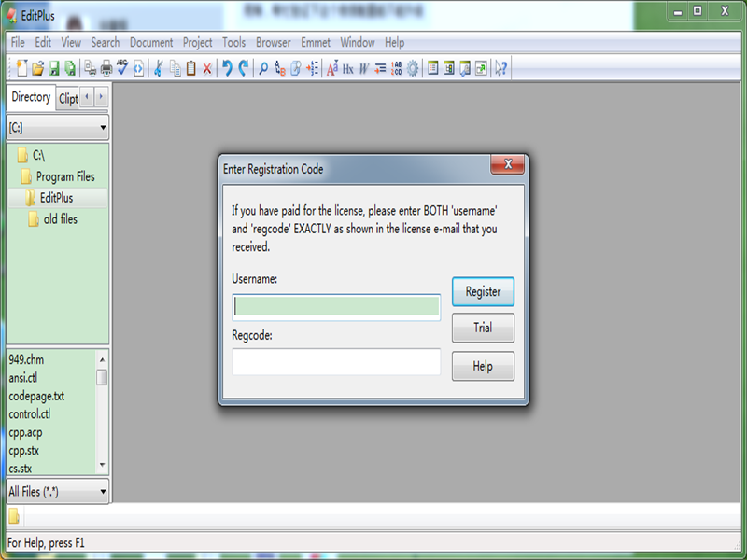The width and height of the screenshot is (747, 560).
Task: Select file cpp.acp
Action: tap(25, 432)
